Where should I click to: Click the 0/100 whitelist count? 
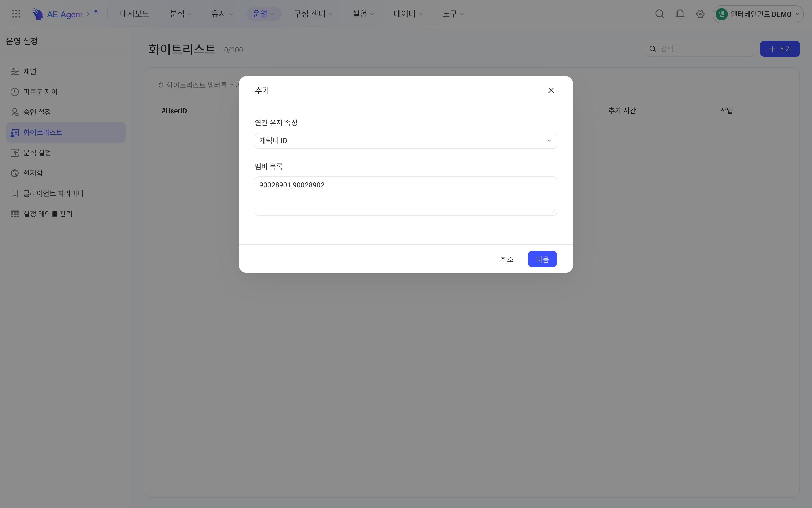coord(233,50)
